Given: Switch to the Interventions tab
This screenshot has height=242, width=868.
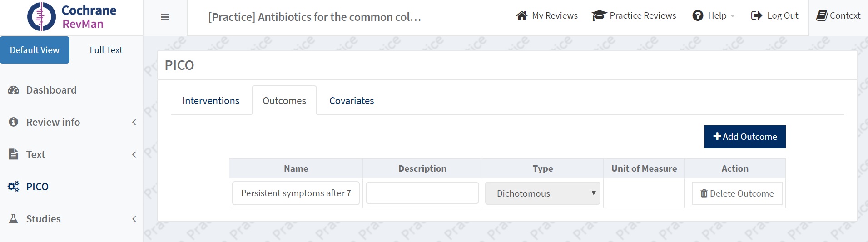Looking at the screenshot, I should [x=211, y=101].
